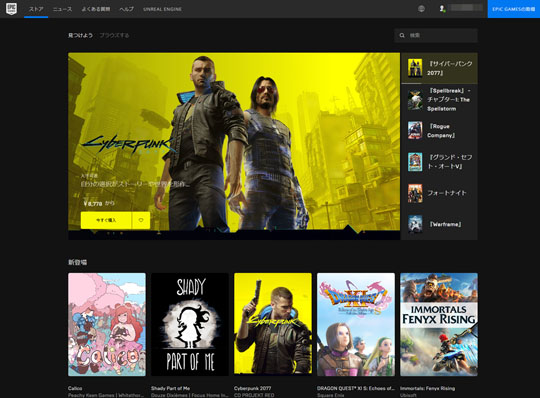Open the ニュース menu item

[x=63, y=9]
